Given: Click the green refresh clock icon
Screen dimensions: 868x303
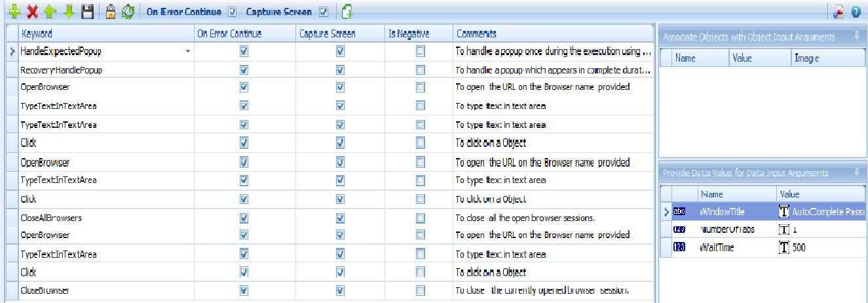Looking at the screenshot, I should coord(128,11).
